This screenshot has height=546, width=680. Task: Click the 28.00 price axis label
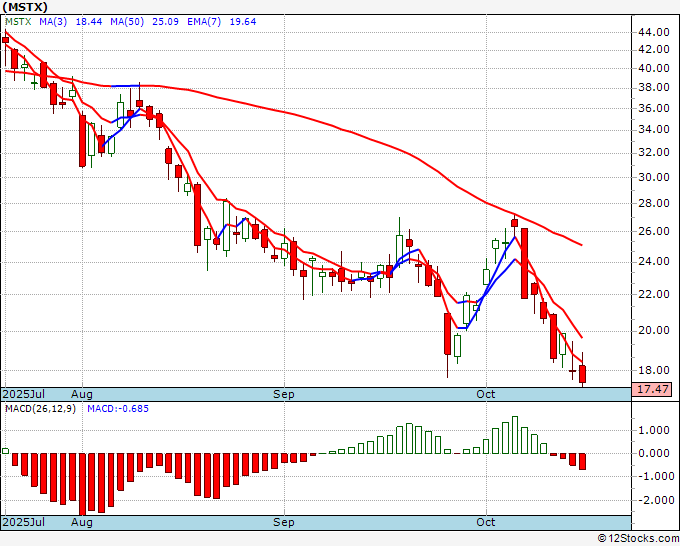[654, 203]
